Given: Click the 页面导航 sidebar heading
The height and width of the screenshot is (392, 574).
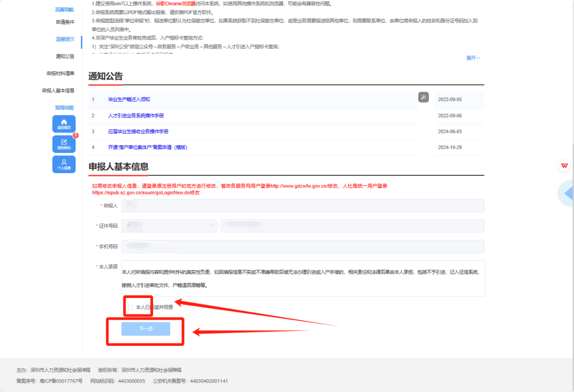Looking at the screenshot, I should 64,10.
